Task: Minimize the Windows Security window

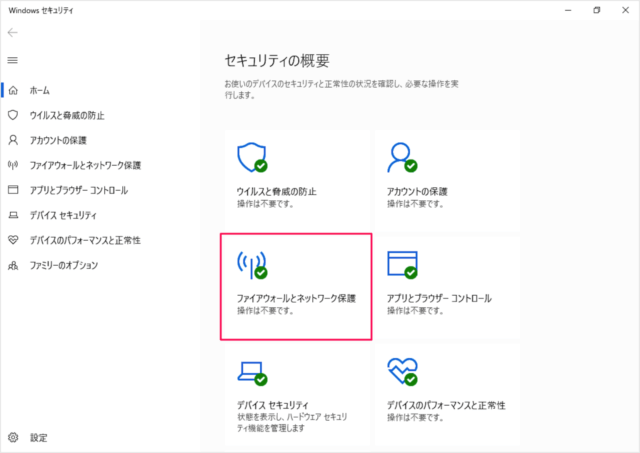Action: (568, 10)
